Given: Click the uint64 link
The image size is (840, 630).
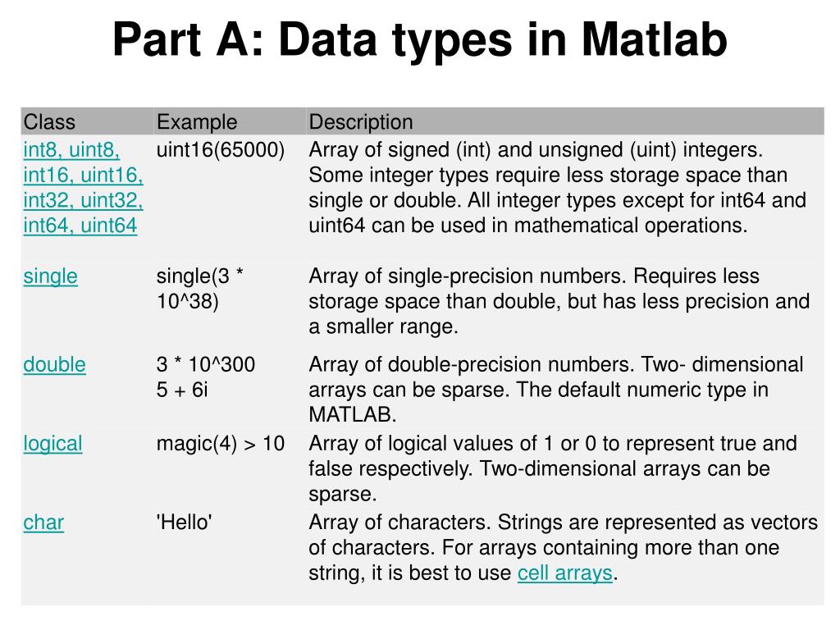Looking at the screenshot, I should click(x=109, y=226).
